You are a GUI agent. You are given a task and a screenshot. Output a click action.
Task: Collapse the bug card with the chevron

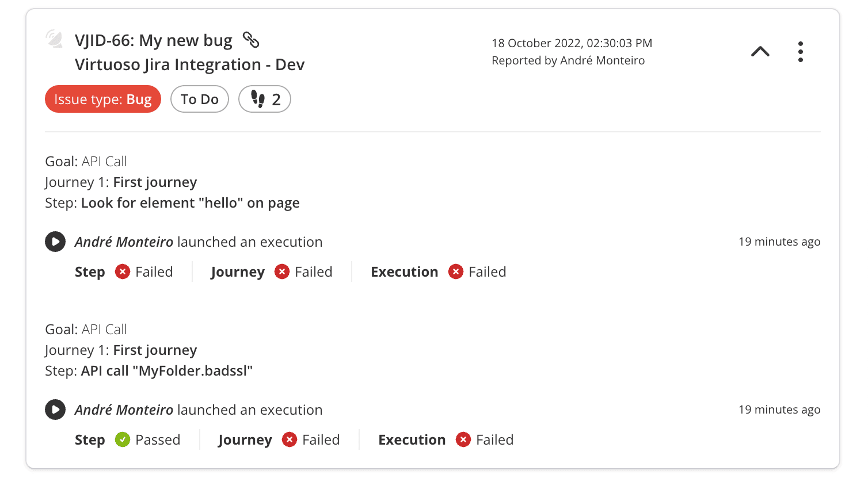[x=760, y=52]
